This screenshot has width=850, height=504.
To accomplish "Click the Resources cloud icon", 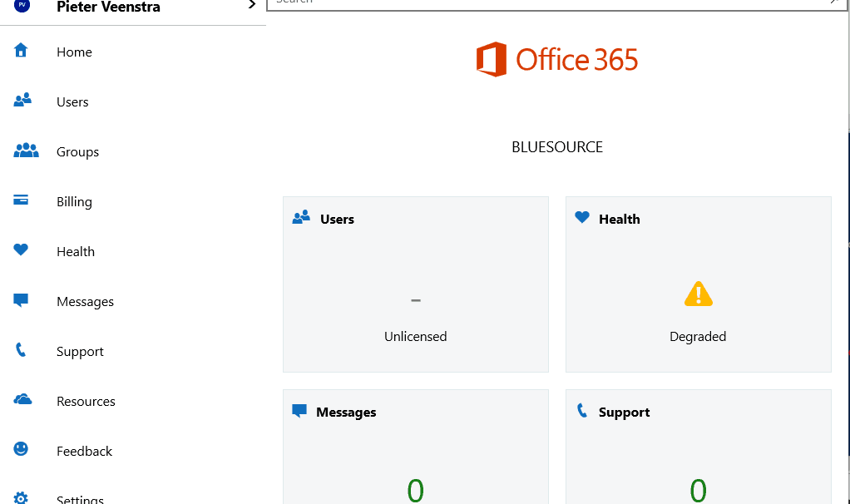I will coord(21,400).
